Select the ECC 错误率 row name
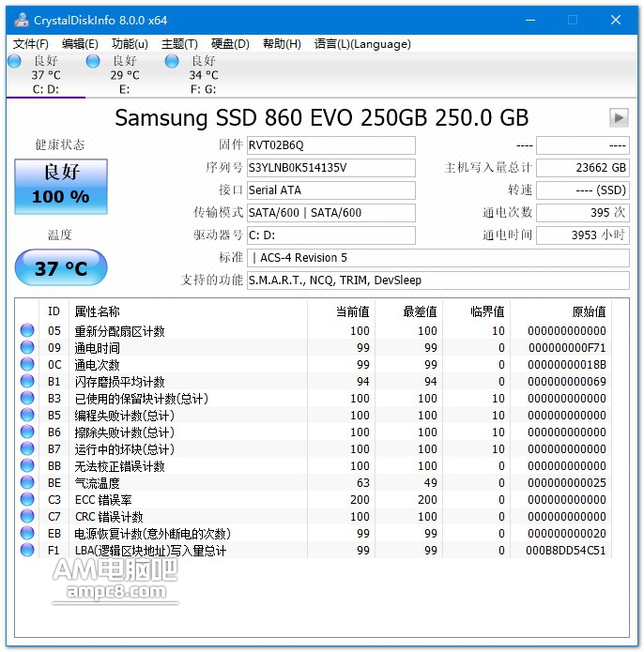Image resolution: width=644 pixels, height=652 pixels. 103,500
